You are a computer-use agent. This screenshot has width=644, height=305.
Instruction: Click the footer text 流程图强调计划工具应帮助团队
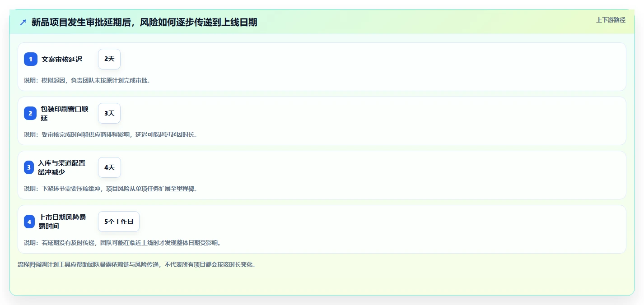pyautogui.click(x=137, y=264)
